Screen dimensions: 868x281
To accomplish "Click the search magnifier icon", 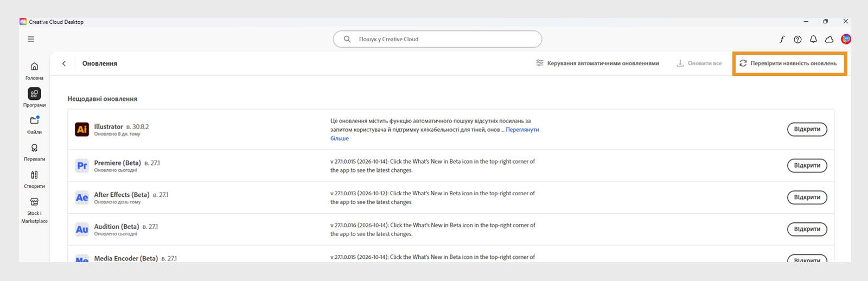I will 347,39.
